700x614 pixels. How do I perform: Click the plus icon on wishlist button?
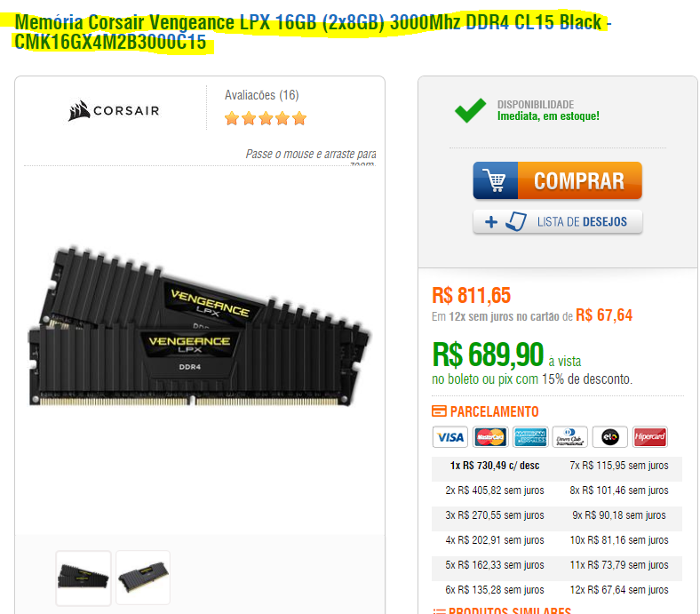pos(491,222)
